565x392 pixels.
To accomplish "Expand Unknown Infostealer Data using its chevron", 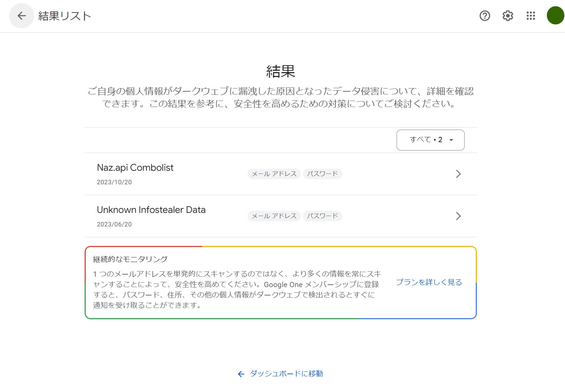I will (x=458, y=216).
